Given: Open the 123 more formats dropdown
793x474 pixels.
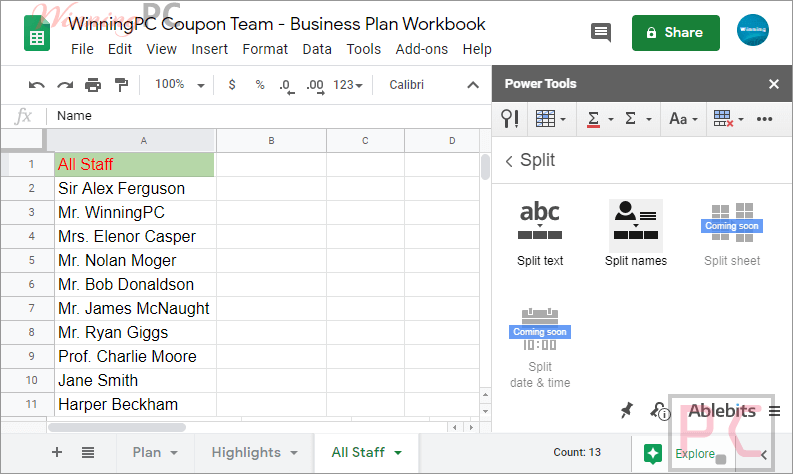Looking at the screenshot, I should pyautogui.click(x=348, y=85).
